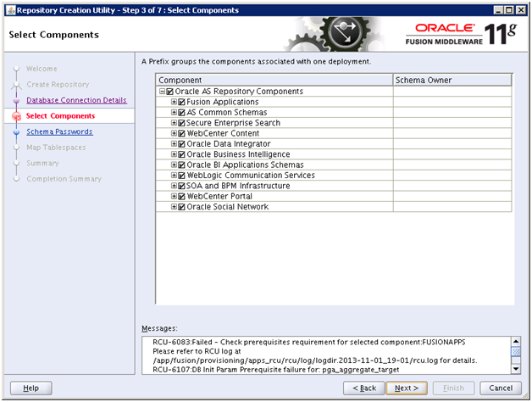Click the Database Connection Details purple step marker

(16, 101)
